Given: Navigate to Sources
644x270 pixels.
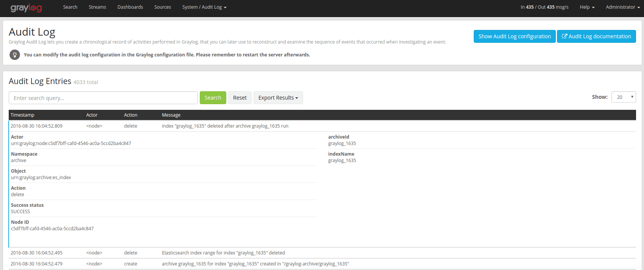Looking at the screenshot, I should click(163, 7).
